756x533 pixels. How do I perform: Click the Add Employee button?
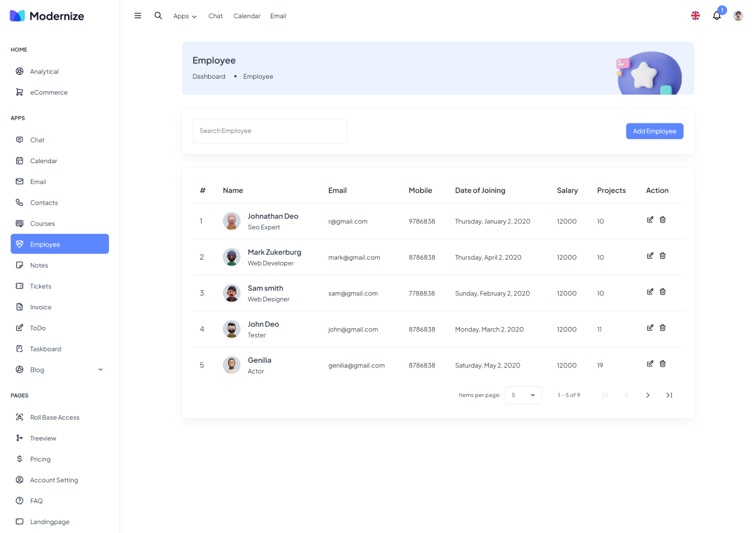654,131
